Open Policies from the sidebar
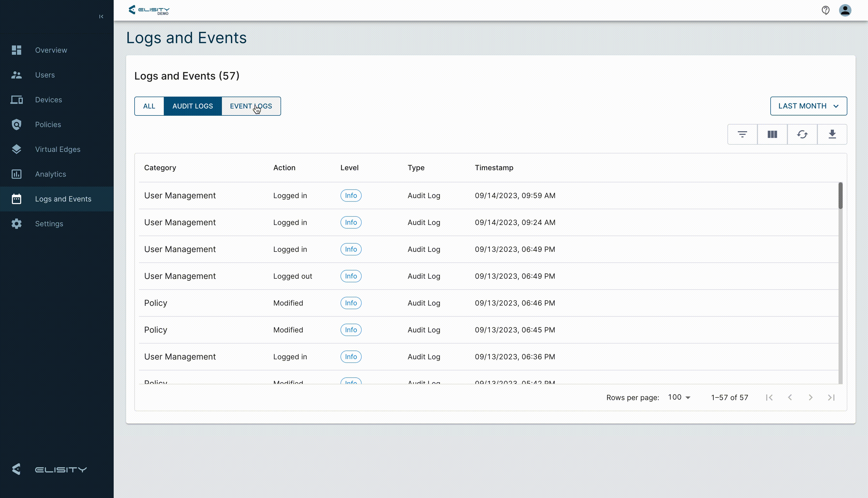 pyautogui.click(x=57, y=125)
